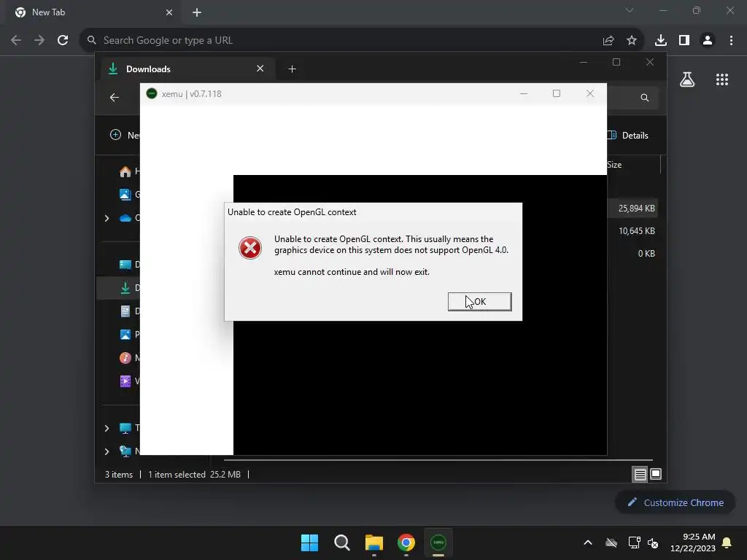The image size is (747, 560).
Task: Sort by the Size column header
Action: pyautogui.click(x=614, y=165)
